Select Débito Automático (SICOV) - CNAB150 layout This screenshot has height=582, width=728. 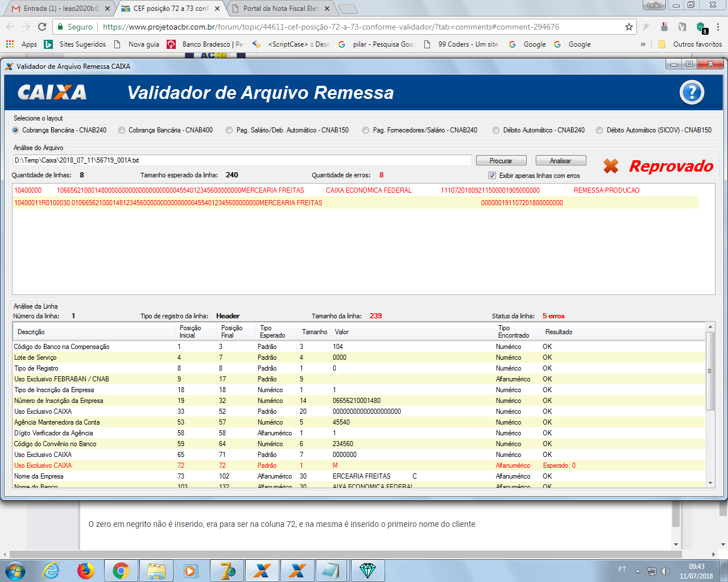[x=654, y=130]
